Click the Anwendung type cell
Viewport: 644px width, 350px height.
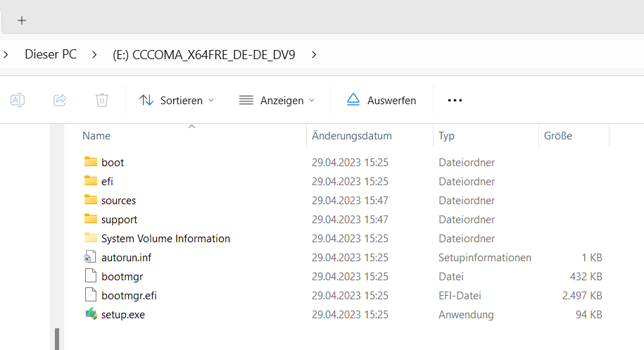click(466, 315)
